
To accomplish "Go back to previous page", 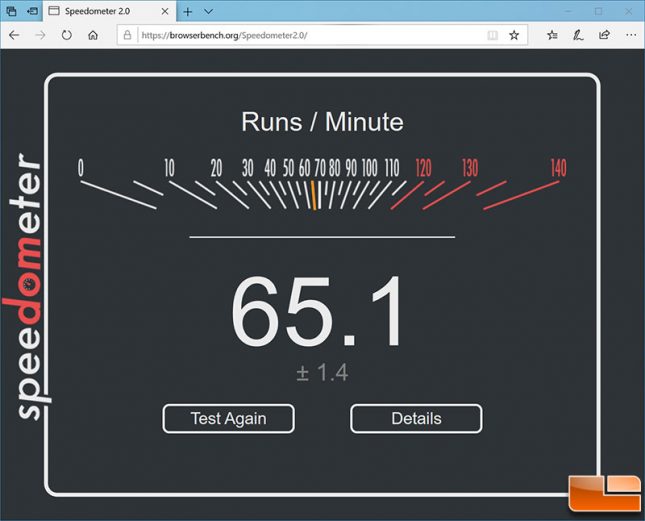I will click(x=14, y=35).
